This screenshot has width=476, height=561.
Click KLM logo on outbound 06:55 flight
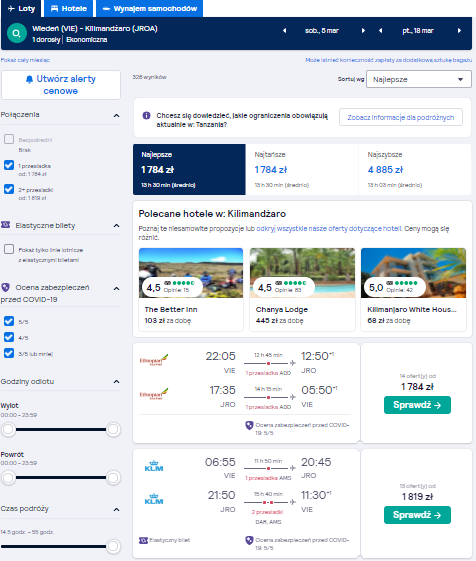pos(154,465)
